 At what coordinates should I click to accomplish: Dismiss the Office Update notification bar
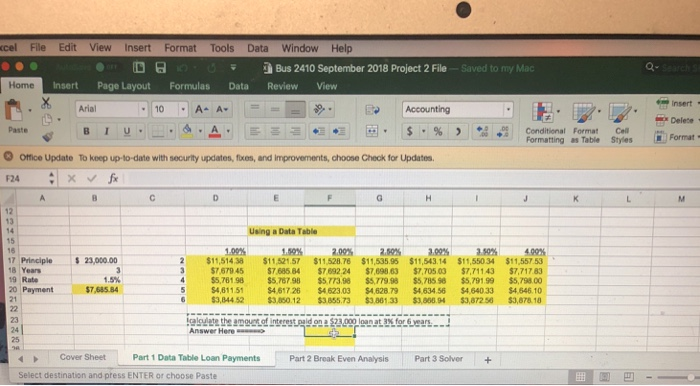tap(8, 157)
